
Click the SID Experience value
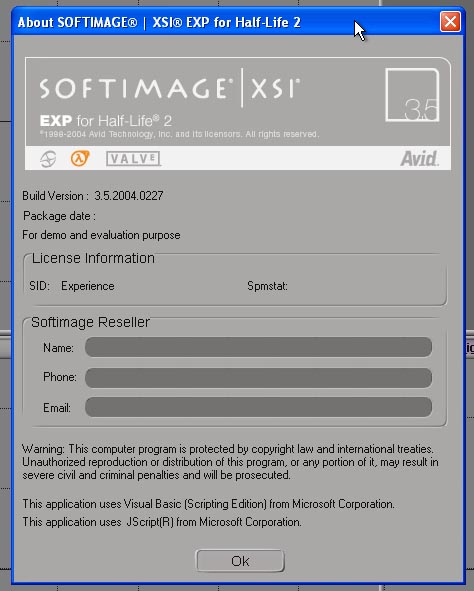[x=87, y=286]
